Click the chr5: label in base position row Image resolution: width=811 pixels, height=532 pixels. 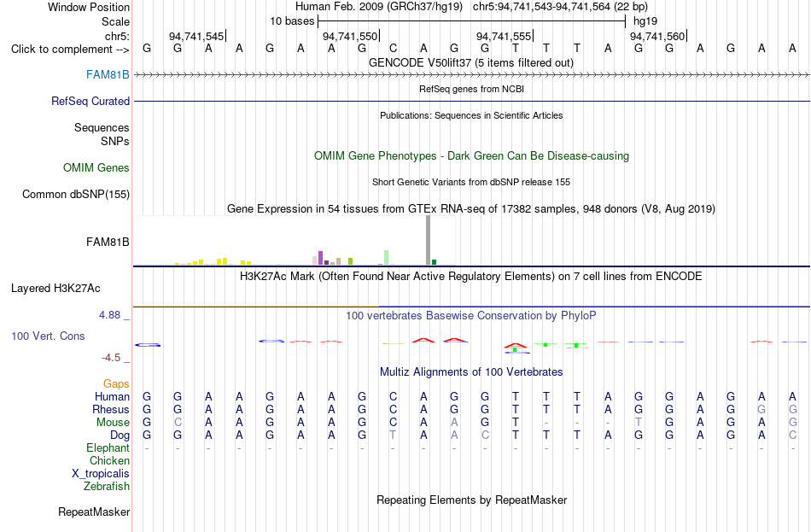[118, 36]
